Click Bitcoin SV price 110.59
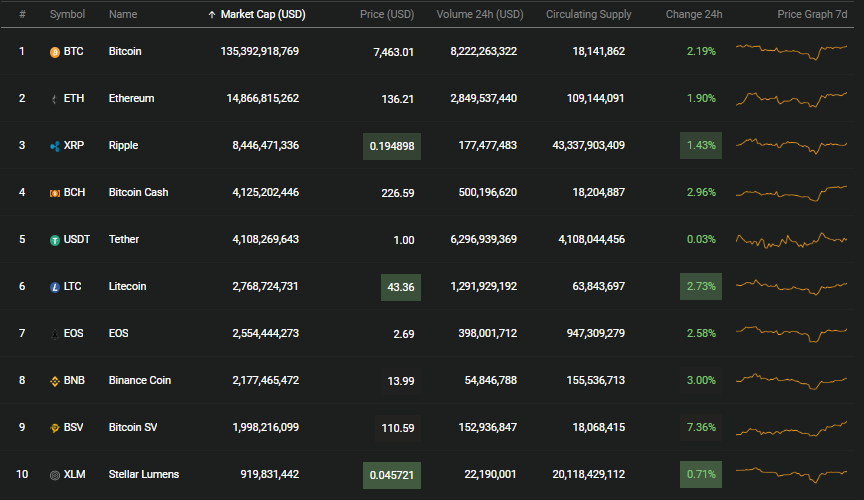 (398, 428)
